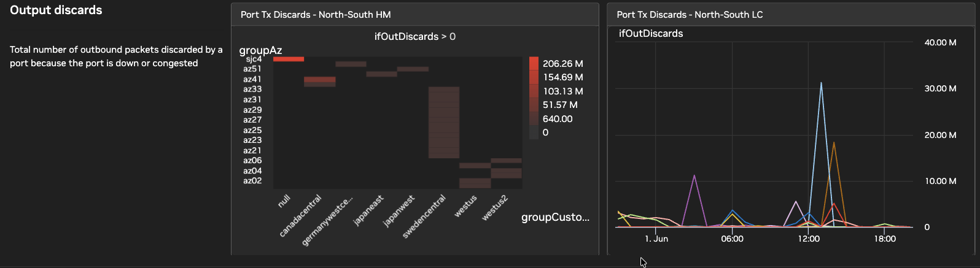Click the '1. Jun' time axis label

656,239
